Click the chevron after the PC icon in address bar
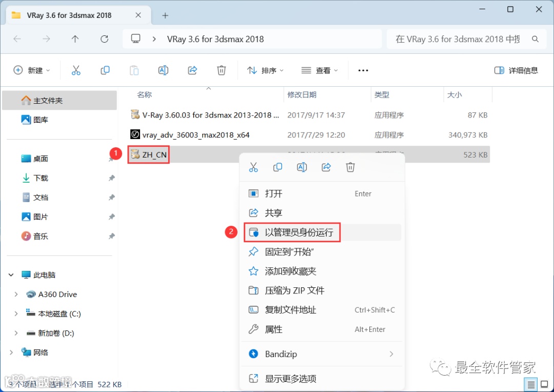554x392 pixels. (154, 39)
